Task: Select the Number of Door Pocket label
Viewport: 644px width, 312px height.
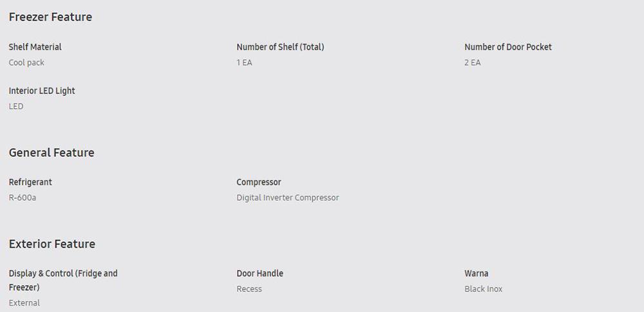Action: pyautogui.click(x=508, y=47)
